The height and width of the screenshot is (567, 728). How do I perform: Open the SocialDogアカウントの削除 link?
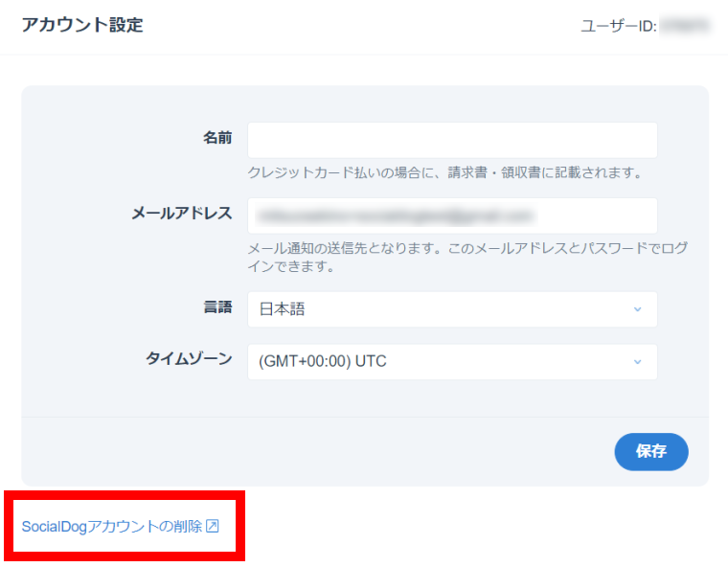coord(112,527)
